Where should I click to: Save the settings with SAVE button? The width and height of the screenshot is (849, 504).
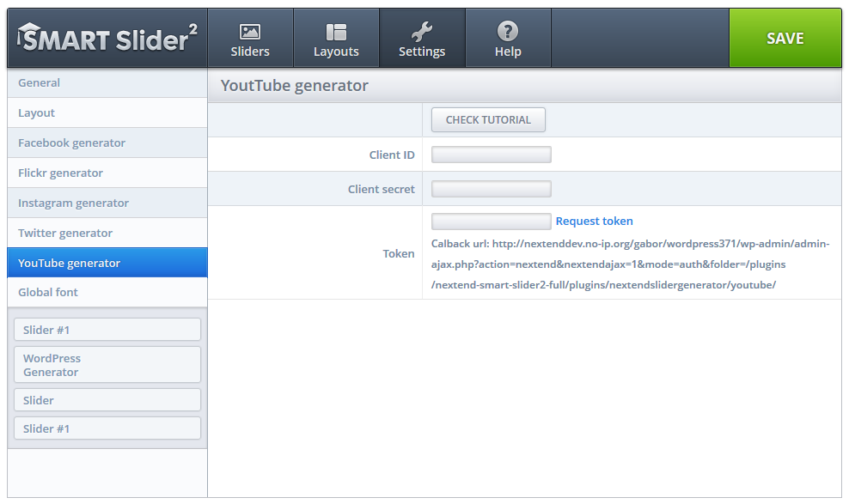[785, 39]
